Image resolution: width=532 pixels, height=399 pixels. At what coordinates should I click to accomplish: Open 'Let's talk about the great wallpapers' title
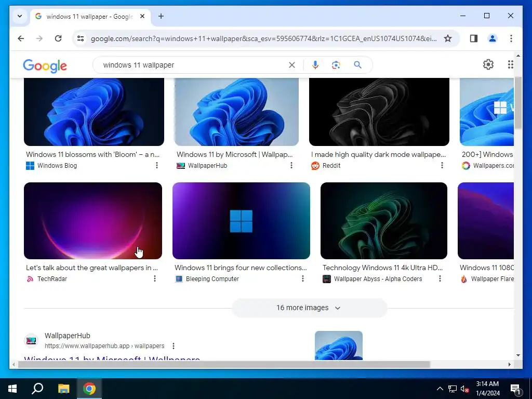[x=92, y=268]
